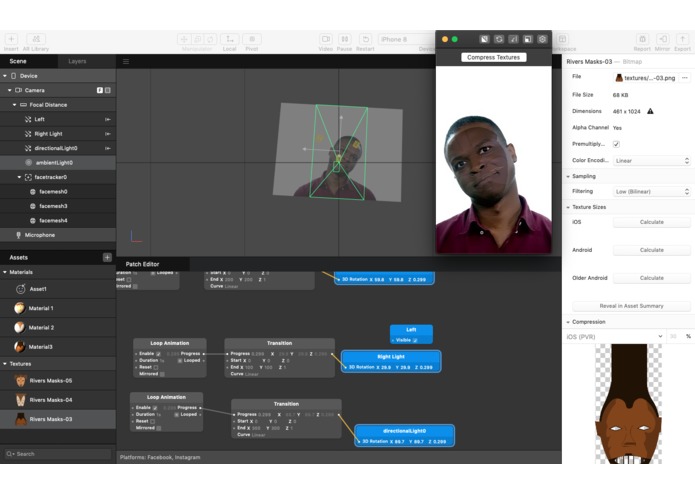The width and height of the screenshot is (695, 494).
Task: Collapse the Textures group in Assets
Action: 5,364
